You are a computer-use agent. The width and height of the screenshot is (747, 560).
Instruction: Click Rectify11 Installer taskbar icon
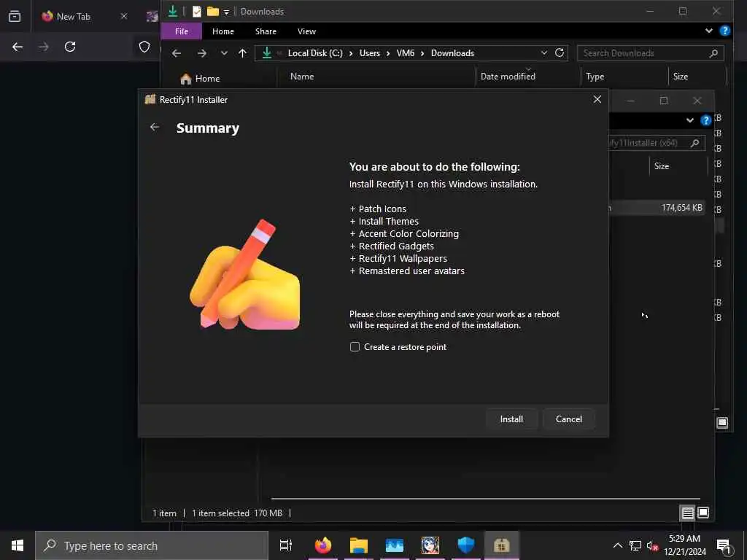(502, 545)
